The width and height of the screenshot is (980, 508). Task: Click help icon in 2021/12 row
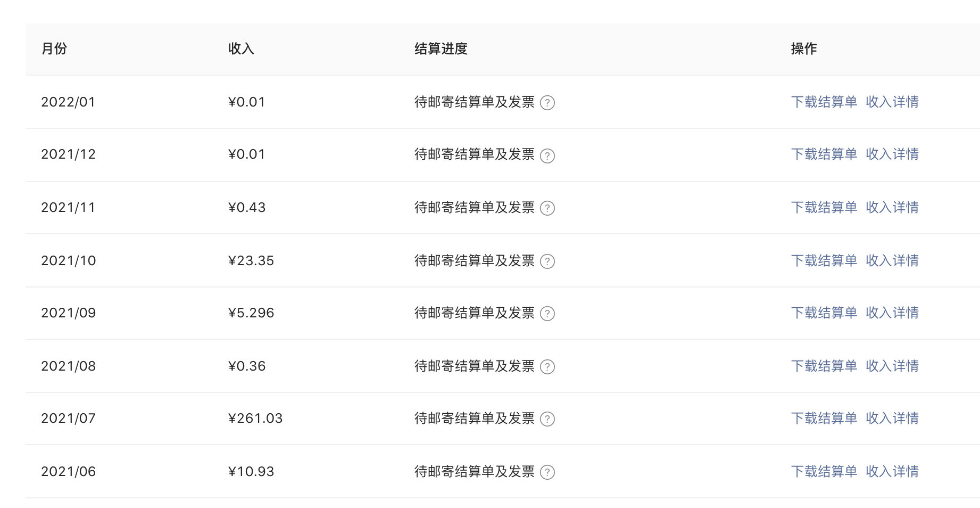pyautogui.click(x=547, y=155)
